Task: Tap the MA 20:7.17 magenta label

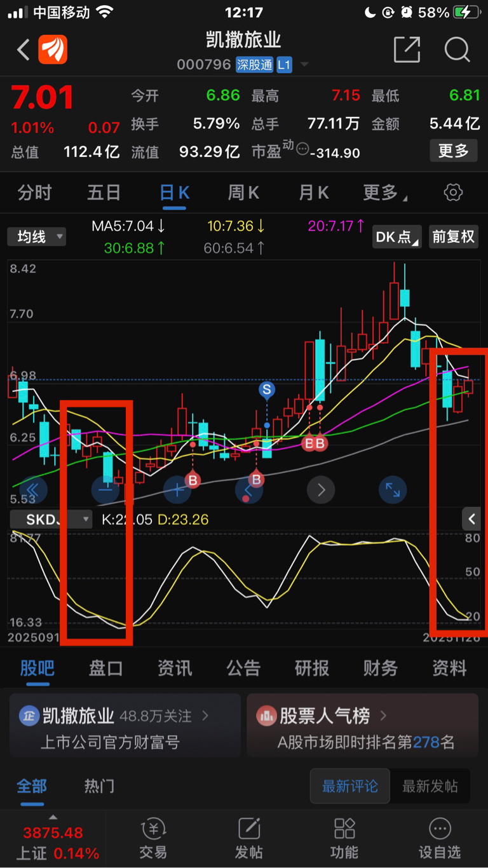Action: [336, 226]
